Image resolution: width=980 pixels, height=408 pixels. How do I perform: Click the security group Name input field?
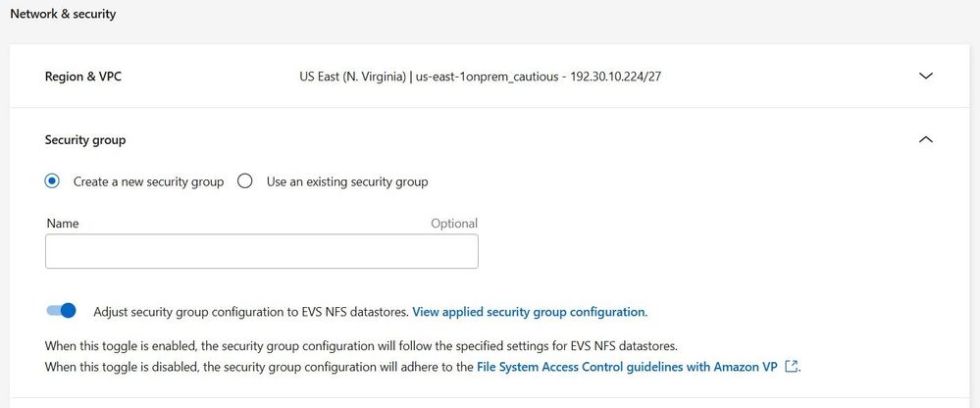pyautogui.click(x=262, y=251)
